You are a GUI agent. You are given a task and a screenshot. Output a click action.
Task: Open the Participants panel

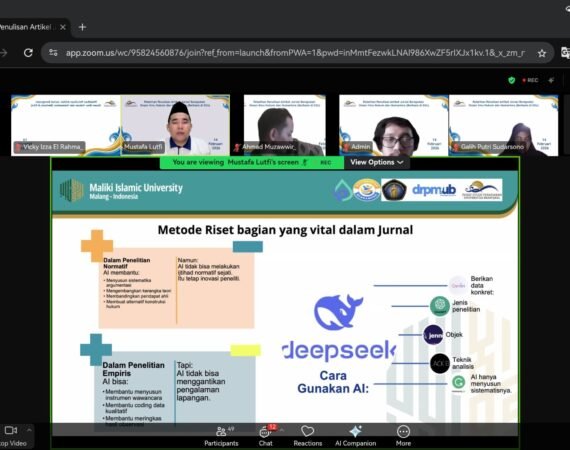click(221, 436)
